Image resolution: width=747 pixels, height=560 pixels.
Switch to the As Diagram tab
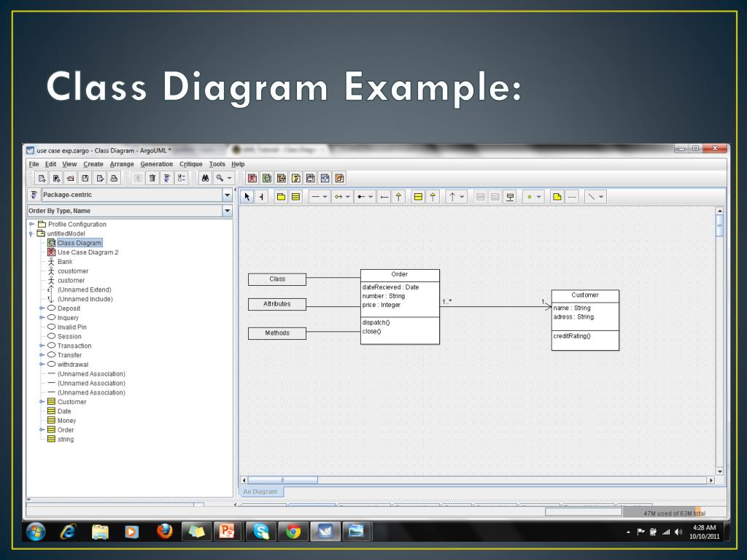(260, 491)
